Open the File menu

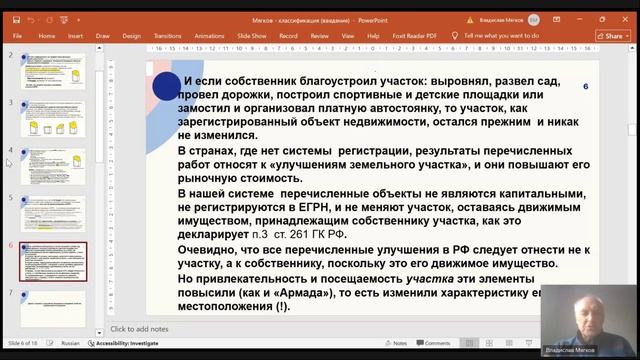17,36
